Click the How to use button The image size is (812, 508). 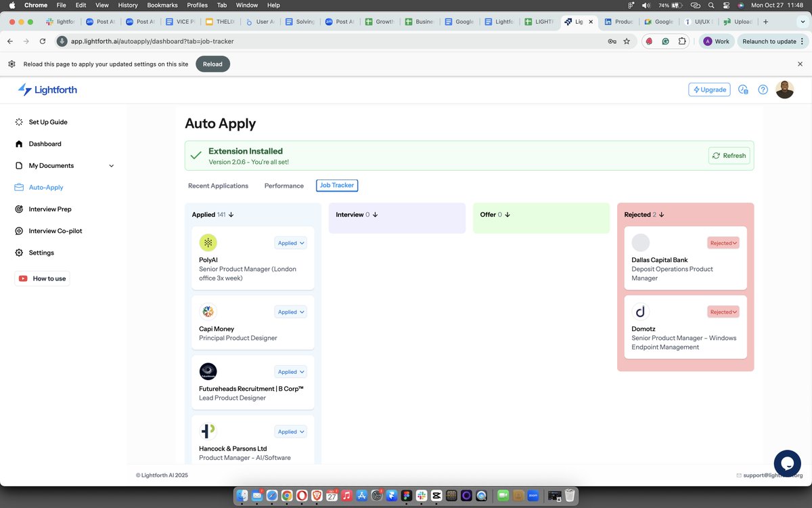click(42, 278)
